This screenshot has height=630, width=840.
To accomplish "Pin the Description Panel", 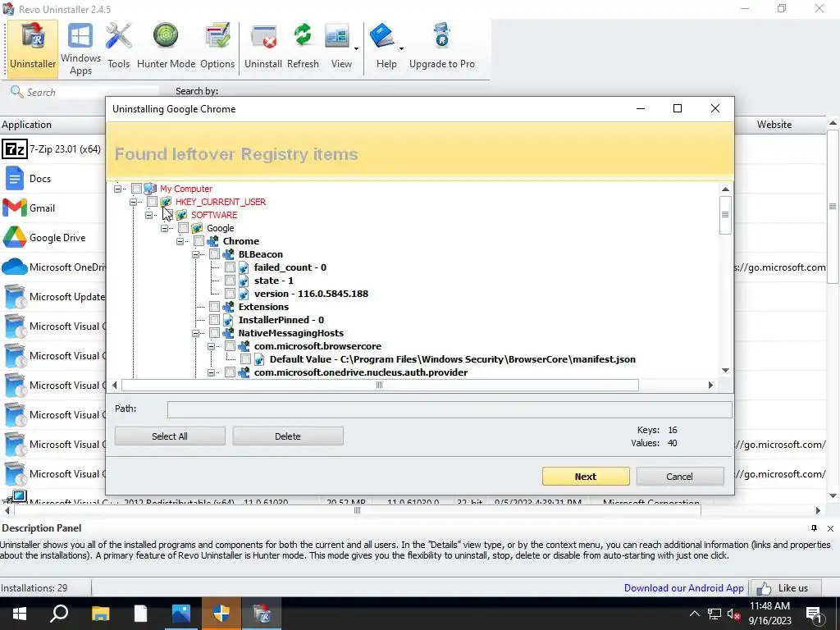I will pos(814,528).
